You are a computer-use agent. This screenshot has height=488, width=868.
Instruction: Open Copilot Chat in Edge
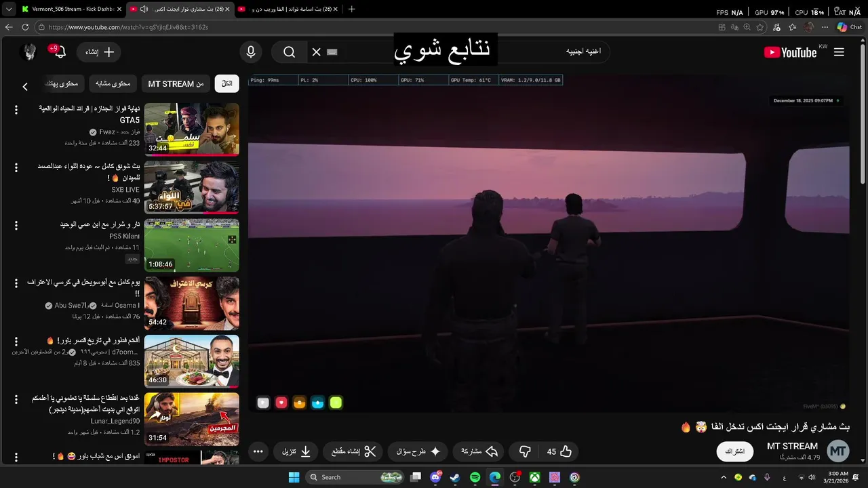[x=850, y=27]
